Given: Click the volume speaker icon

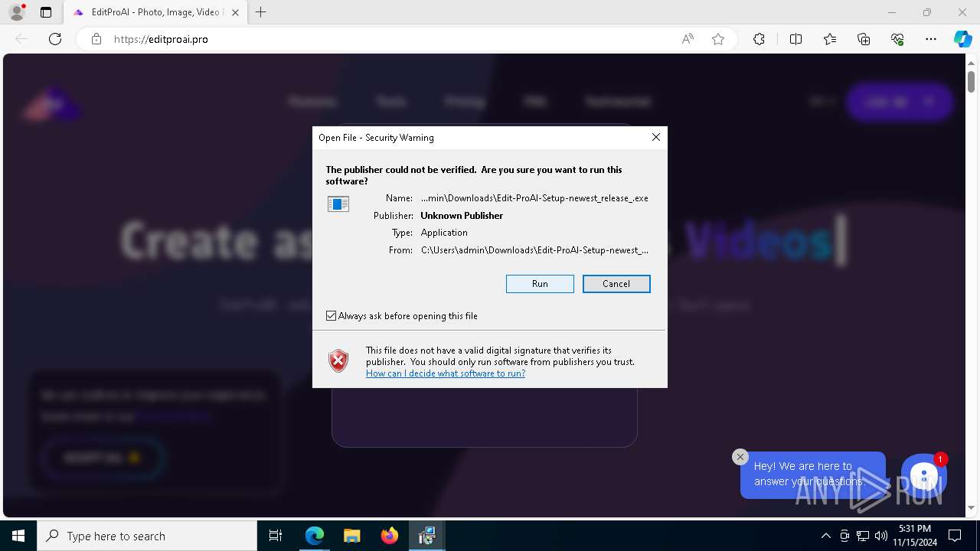Looking at the screenshot, I should tap(881, 536).
